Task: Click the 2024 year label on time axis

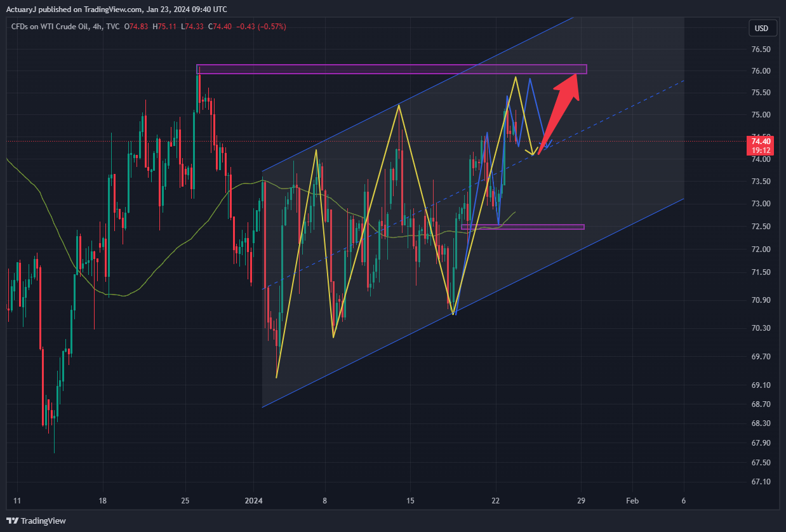Action: [x=253, y=501]
